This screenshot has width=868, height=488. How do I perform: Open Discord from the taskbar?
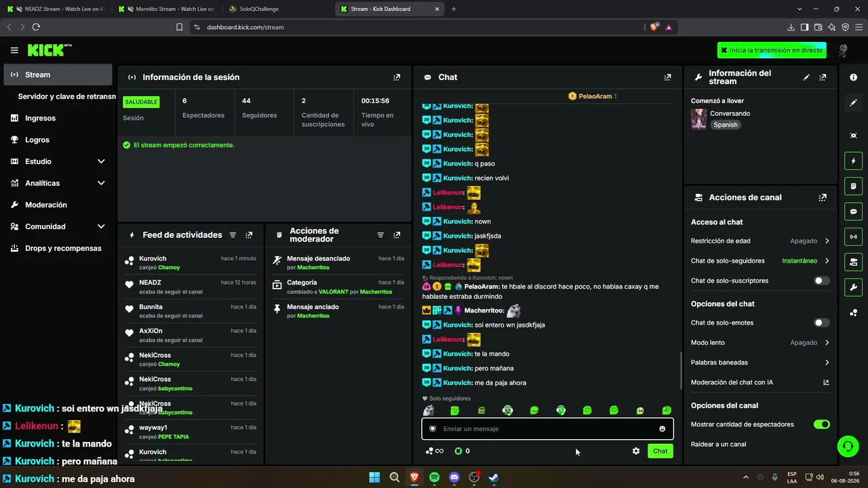point(454,477)
